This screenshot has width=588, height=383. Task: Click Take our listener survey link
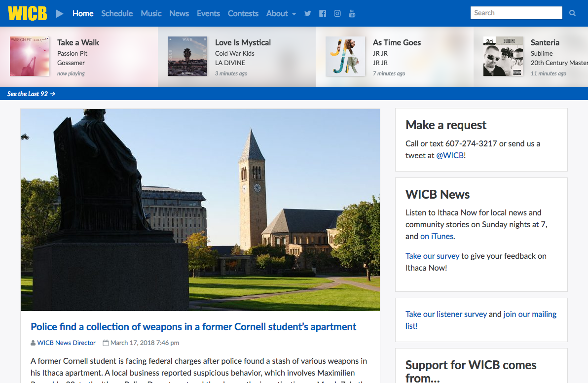point(446,314)
